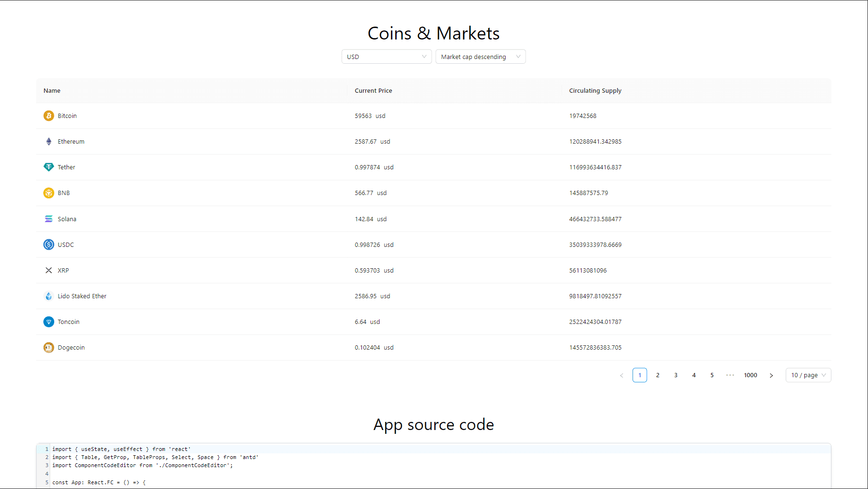Click the Lido Staked Ether name
The height and width of the screenshot is (489, 868).
82,296
